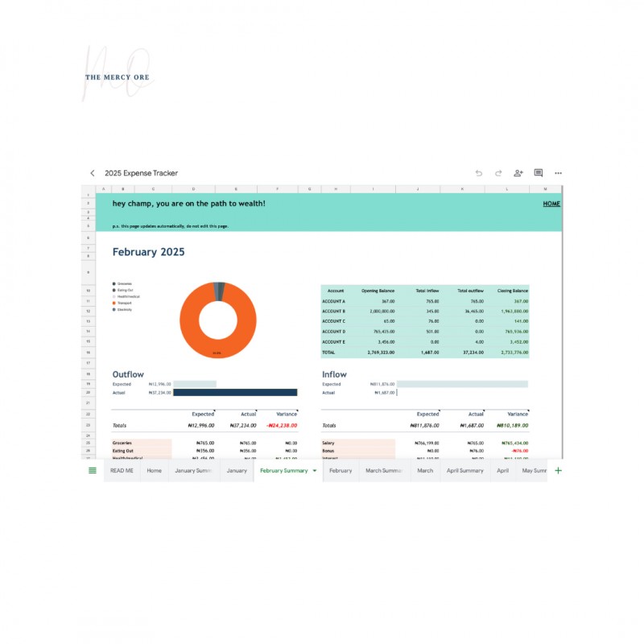The width and height of the screenshot is (644, 644).
Task: Open the comments icon
Action: [x=539, y=173]
